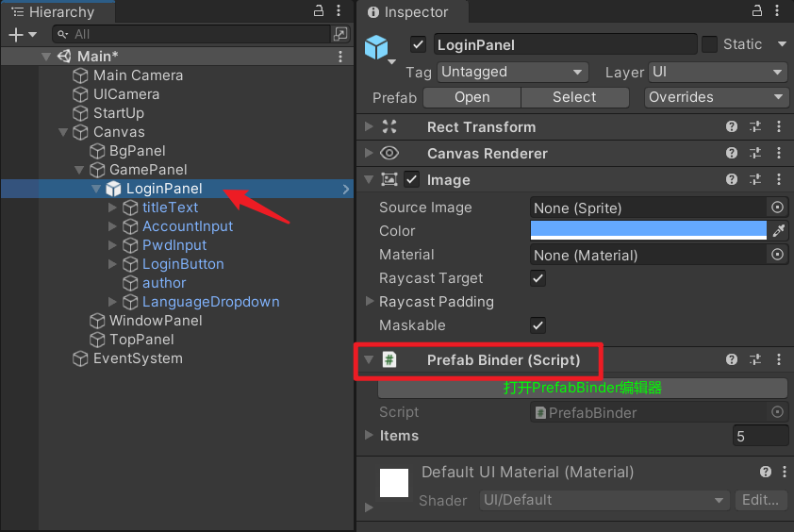Open Main scene context menu dots
Image resolution: width=794 pixels, height=532 pixels.
tap(340, 57)
